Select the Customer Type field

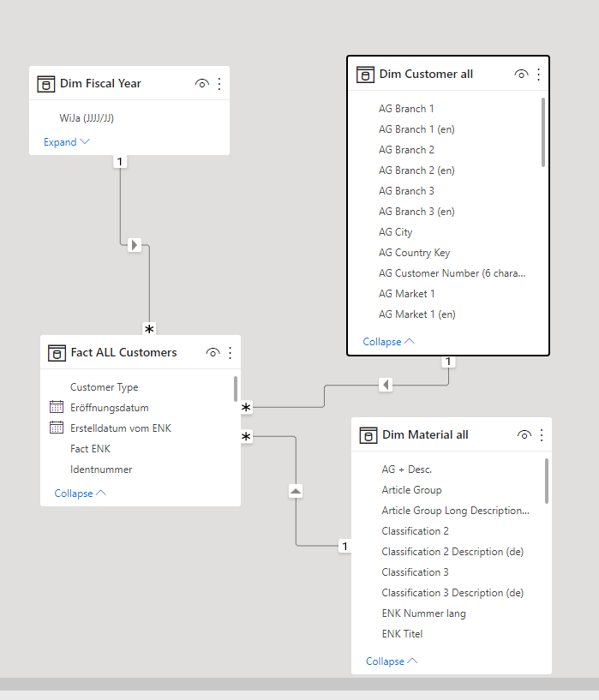pyautogui.click(x=104, y=387)
